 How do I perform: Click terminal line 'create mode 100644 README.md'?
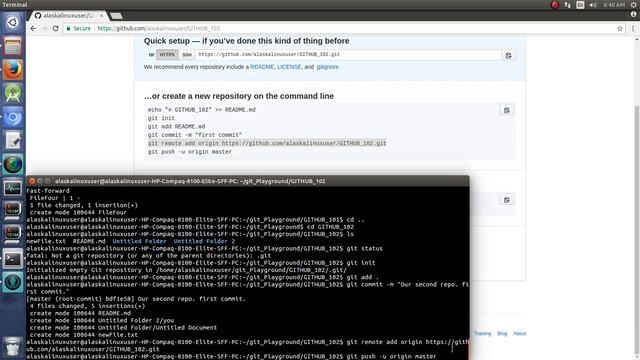click(80, 313)
